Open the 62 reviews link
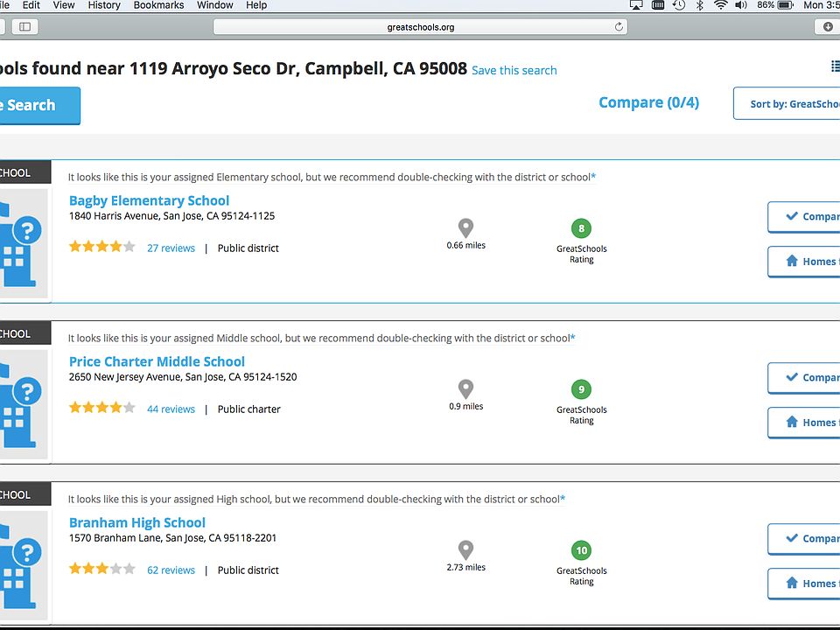The image size is (840, 630). click(x=171, y=570)
